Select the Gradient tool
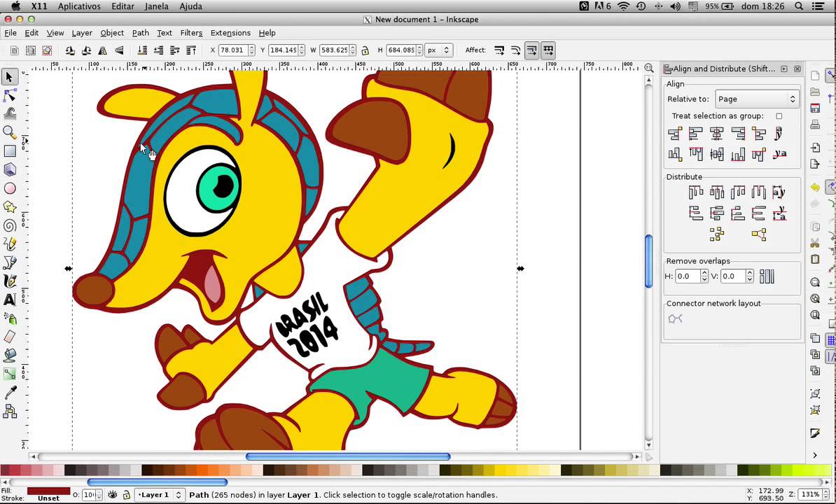 point(10,374)
